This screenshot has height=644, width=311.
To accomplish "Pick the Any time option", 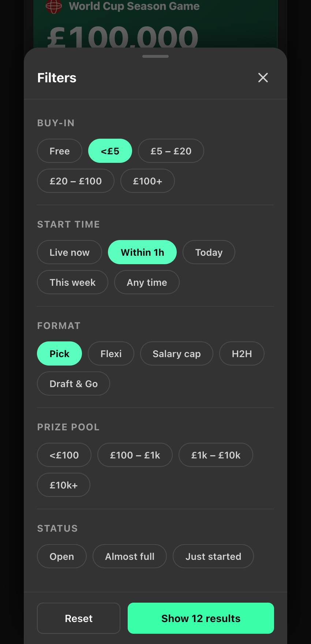I will [147, 282].
